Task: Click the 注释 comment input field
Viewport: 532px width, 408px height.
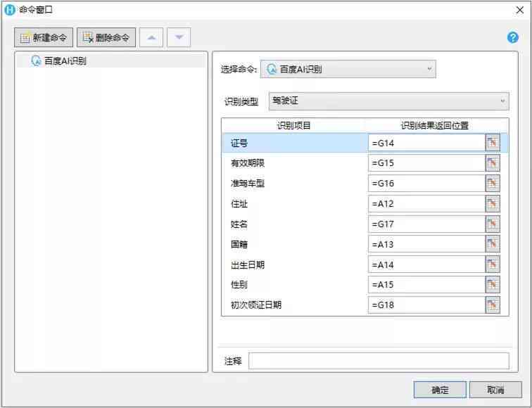Action: coord(379,361)
